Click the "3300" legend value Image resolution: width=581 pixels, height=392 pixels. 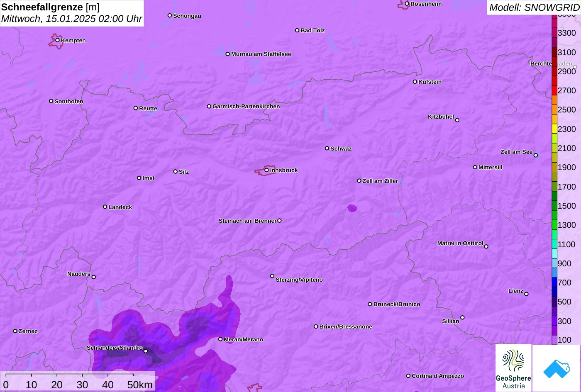point(567,33)
